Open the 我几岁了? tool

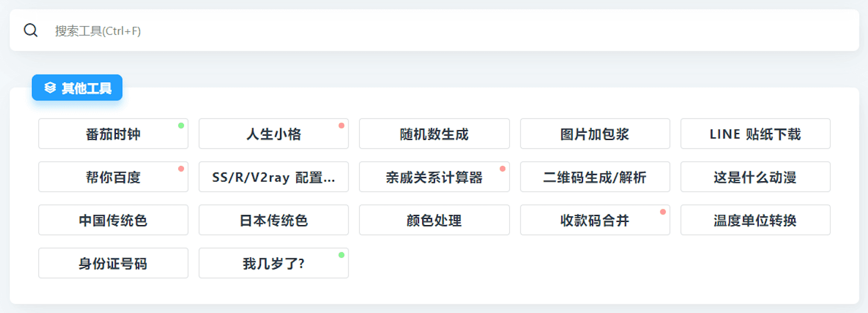[273, 263]
